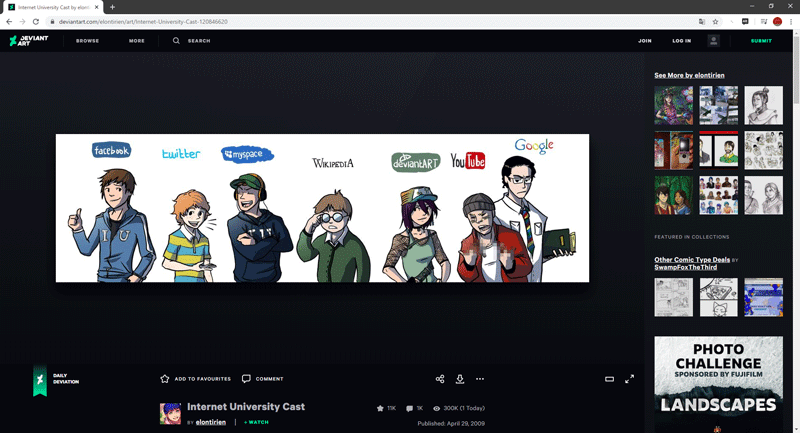
Task: Close the Internet University Cast tab
Action: click(96, 7)
